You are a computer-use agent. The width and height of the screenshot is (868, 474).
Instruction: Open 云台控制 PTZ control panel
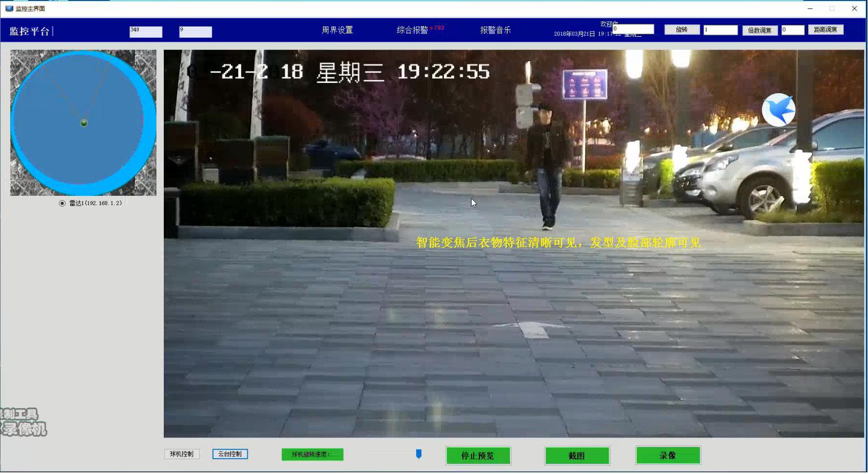(230, 453)
